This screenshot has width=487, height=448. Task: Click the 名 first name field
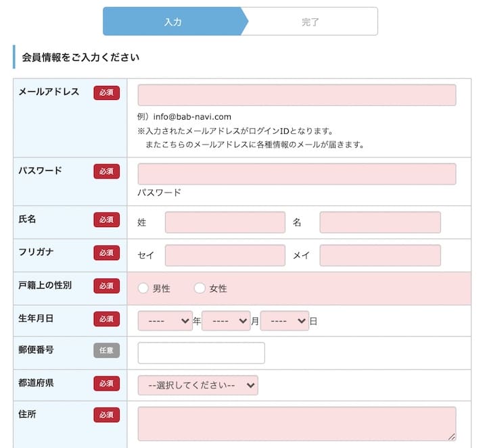[x=379, y=222]
